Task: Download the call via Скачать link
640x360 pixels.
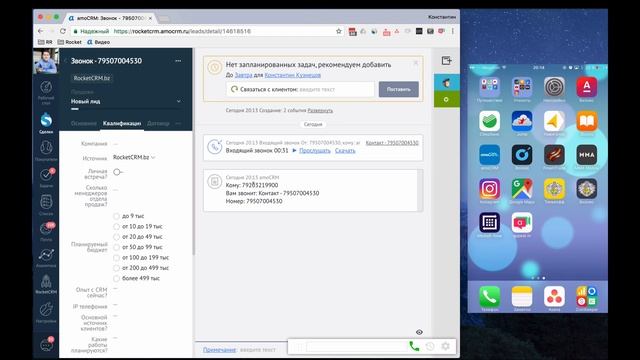Action: pyautogui.click(x=345, y=151)
